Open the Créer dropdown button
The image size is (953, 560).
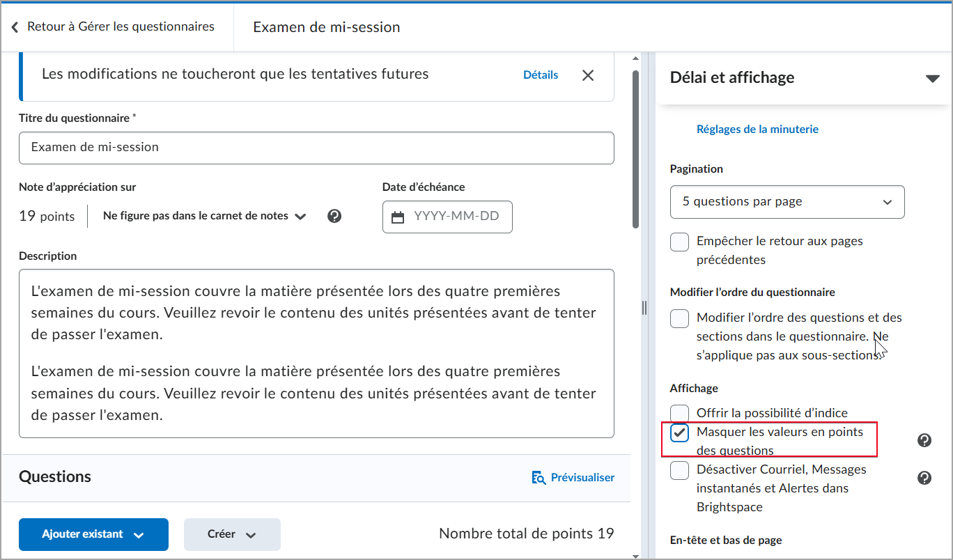coord(232,534)
